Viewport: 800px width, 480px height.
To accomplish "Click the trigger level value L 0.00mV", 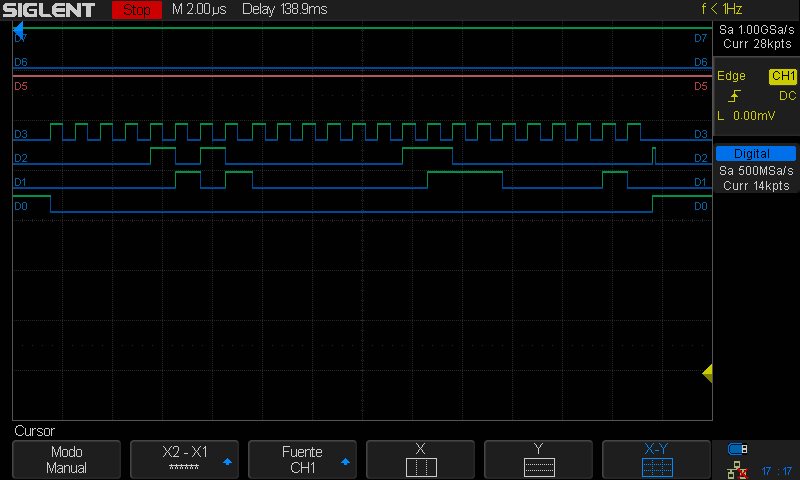I will point(746,116).
